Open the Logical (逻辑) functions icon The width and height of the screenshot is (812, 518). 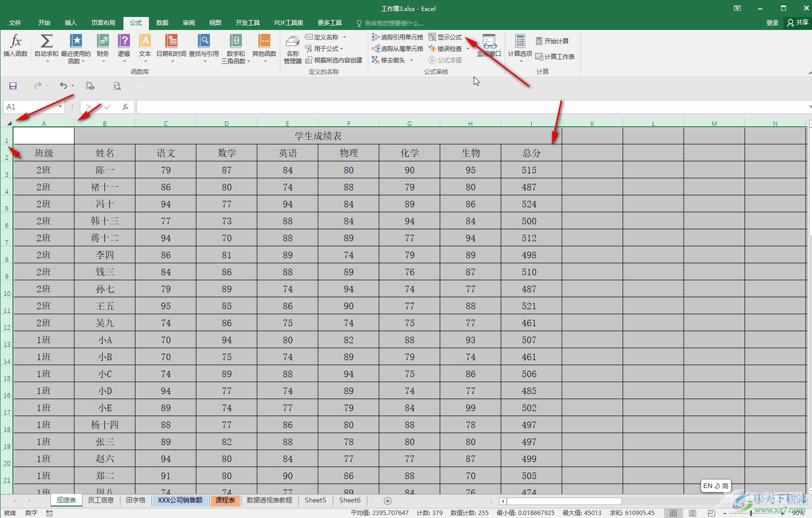tap(124, 41)
